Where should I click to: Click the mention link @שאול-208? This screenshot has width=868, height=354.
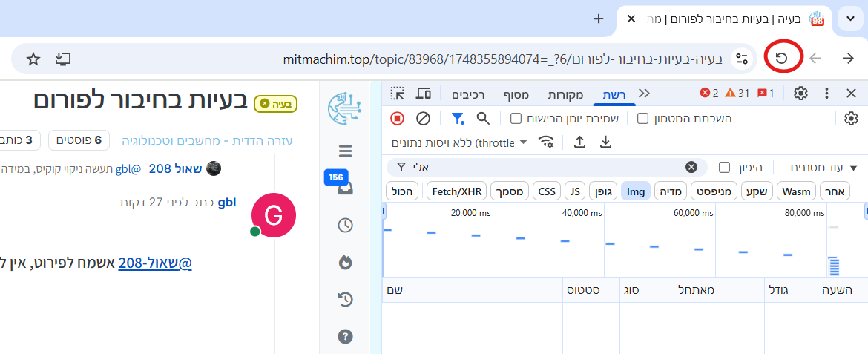coord(155,263)
